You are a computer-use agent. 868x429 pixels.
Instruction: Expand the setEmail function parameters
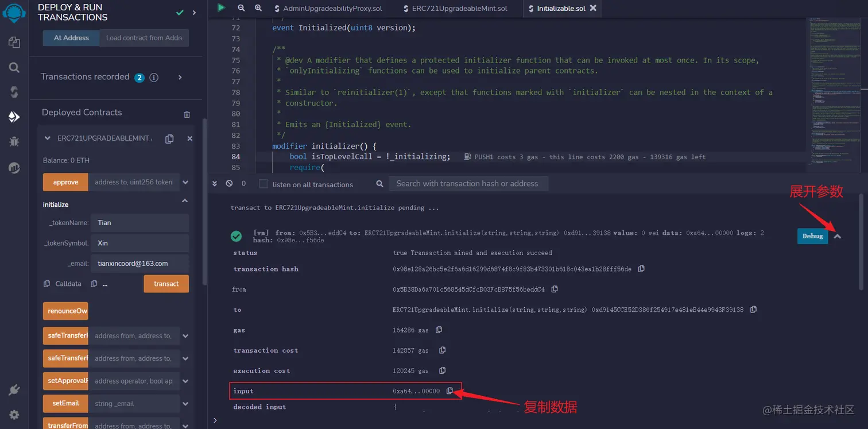click(185, 404)
